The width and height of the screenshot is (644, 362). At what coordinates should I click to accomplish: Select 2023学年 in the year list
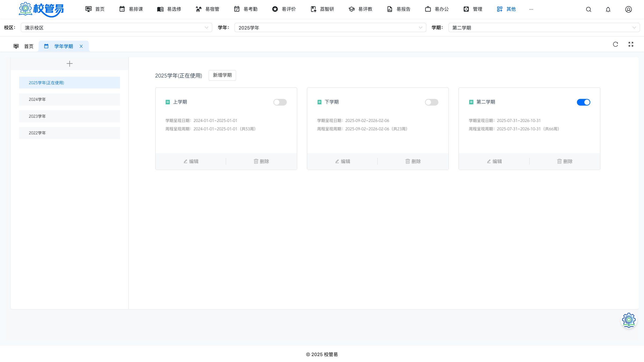pyautogui.click(x=69, y=116)
